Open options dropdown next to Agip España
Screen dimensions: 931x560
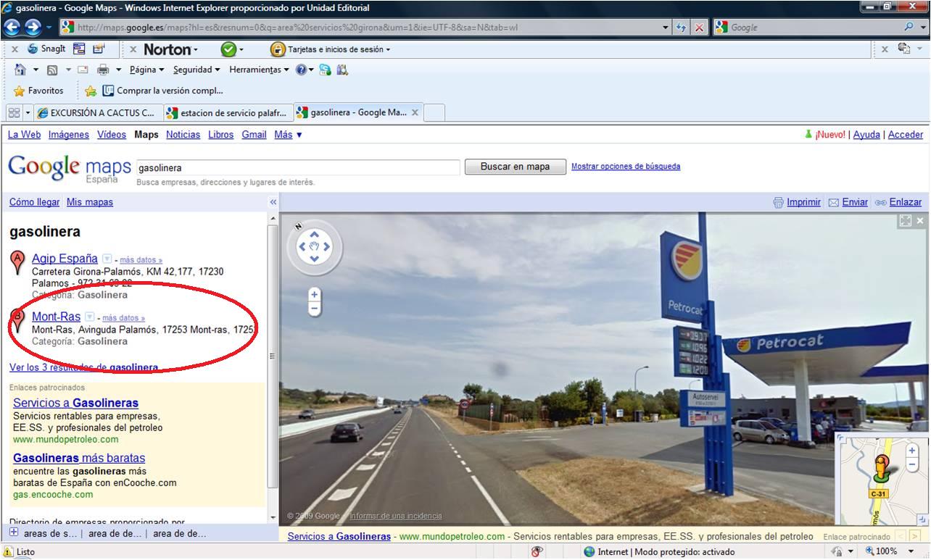click(107, 259)
